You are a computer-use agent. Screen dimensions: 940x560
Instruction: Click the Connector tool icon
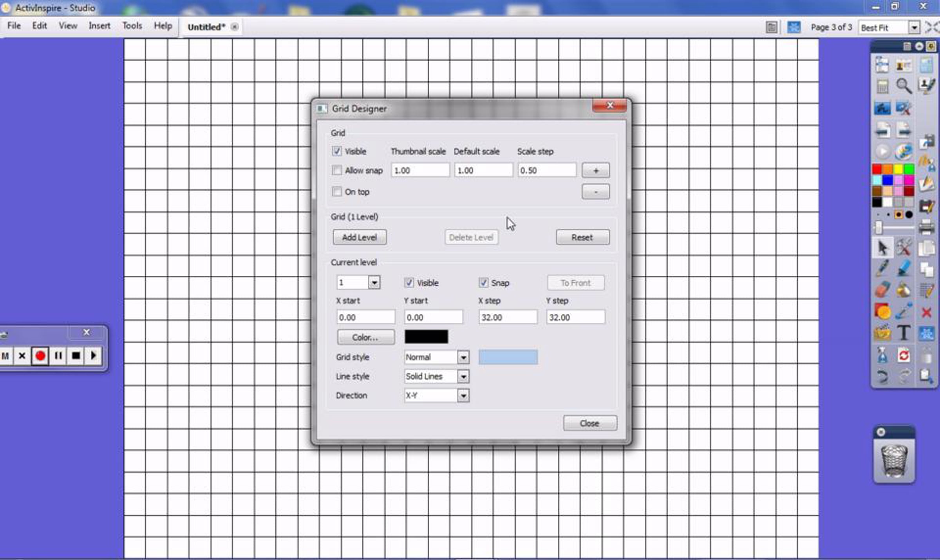(x=904, y=312)
